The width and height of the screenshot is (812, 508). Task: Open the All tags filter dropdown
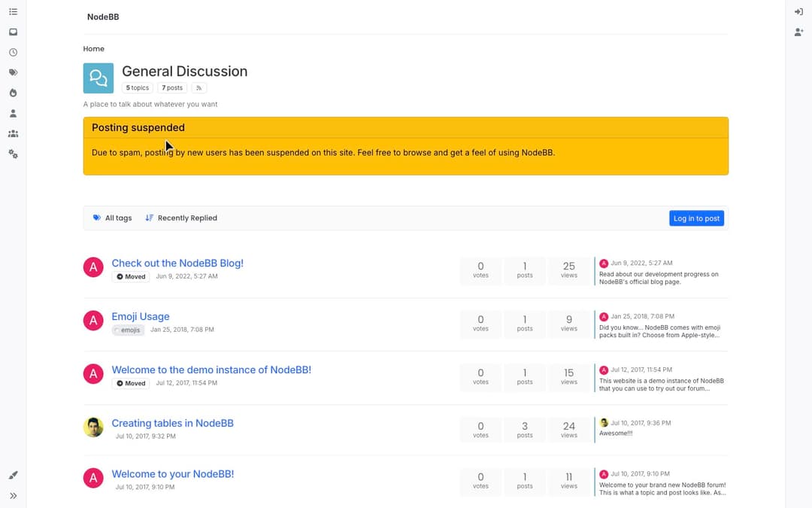(x=112, y=218)
